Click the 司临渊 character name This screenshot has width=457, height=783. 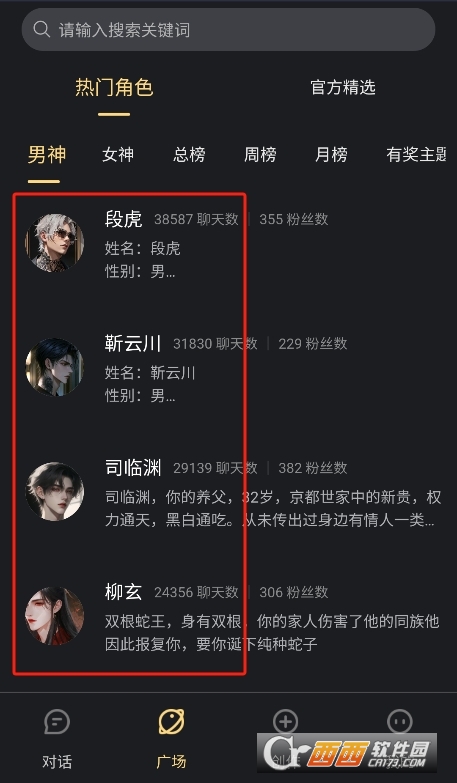point(133,468)
